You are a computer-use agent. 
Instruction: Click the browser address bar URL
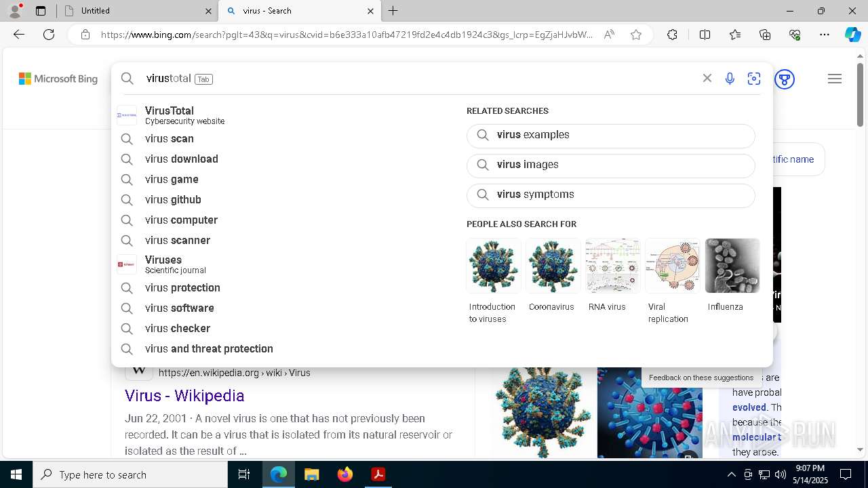[x=347, y=35]
